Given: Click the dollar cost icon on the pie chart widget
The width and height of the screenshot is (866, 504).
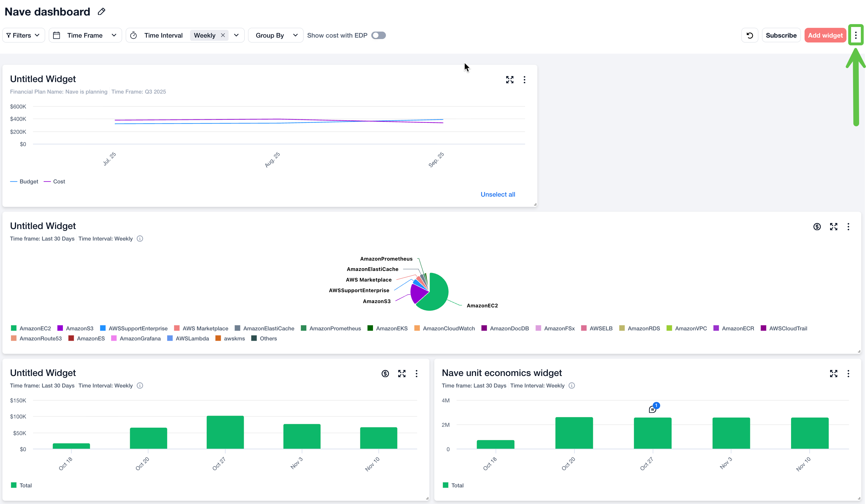Looking at the screenshot, I should [x=817, y=227].
